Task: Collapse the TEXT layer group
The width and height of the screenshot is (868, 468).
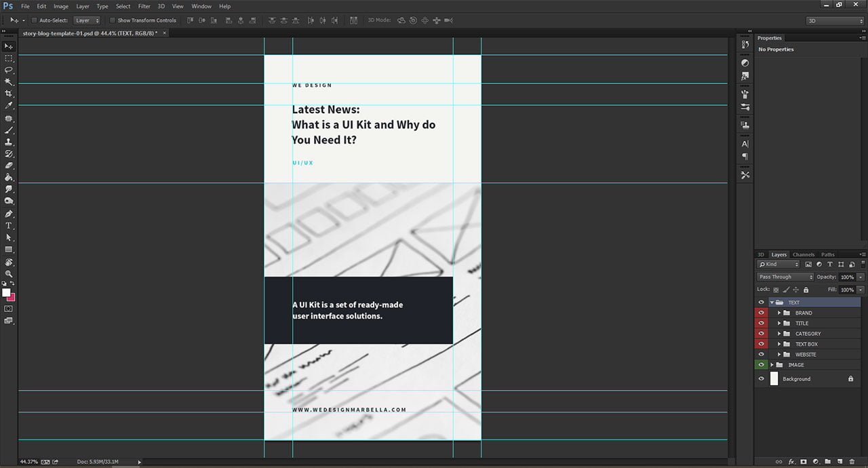Action: 772,302
